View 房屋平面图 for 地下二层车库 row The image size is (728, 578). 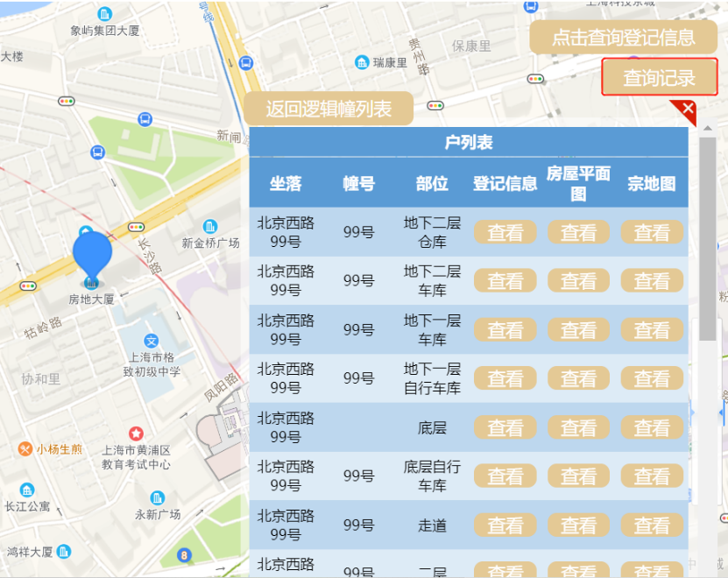click(x=578, y=280)
